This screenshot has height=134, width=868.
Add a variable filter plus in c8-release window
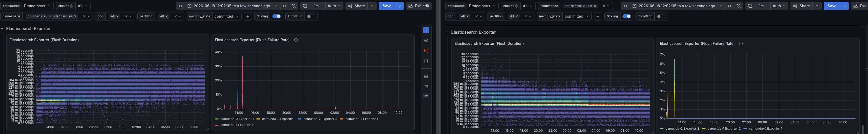598,16
